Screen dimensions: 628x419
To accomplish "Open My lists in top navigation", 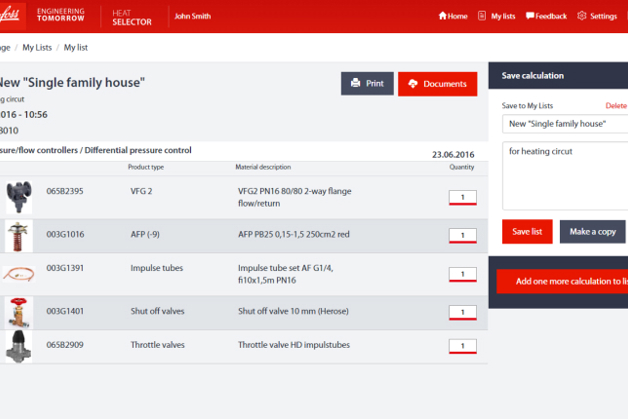I will point(497,16).
